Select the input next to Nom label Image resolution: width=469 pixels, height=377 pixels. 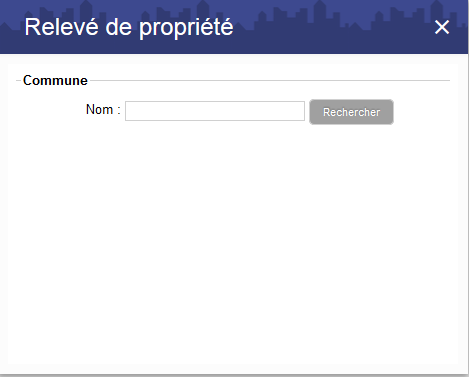[x=215, y=111]
